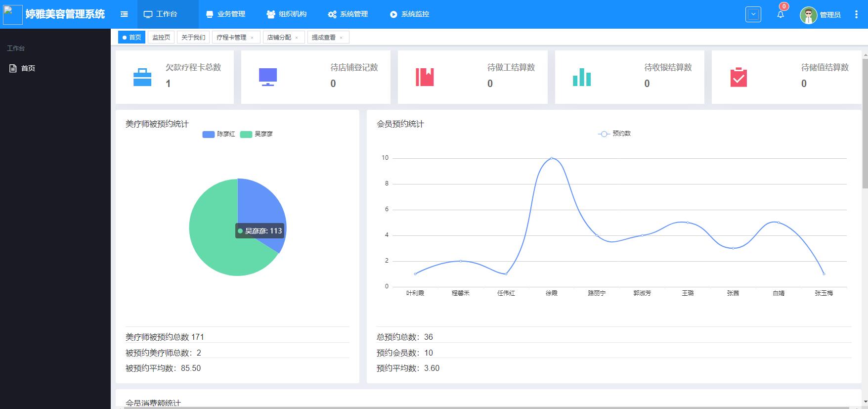Switch to the 监控页 tab
868x409 pixels.
(161, 38)
